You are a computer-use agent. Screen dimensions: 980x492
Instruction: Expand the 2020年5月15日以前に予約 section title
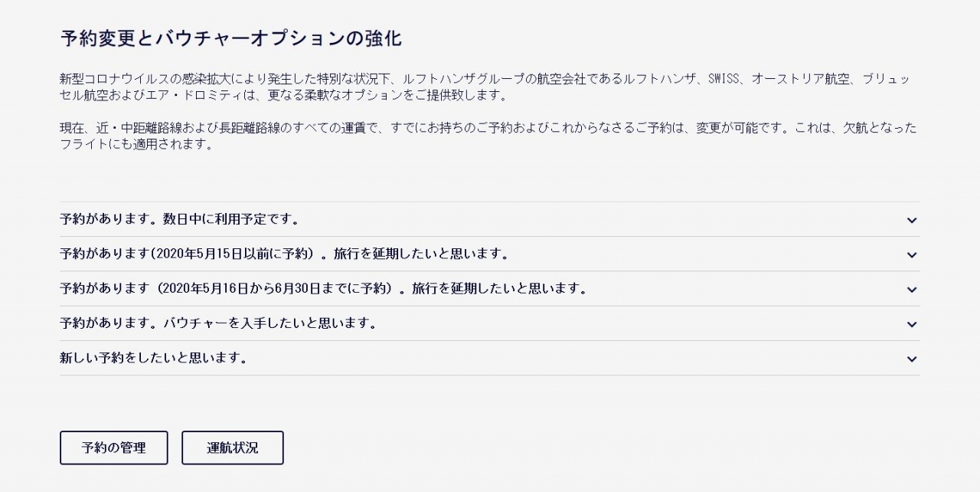click(x=284, y=254)
